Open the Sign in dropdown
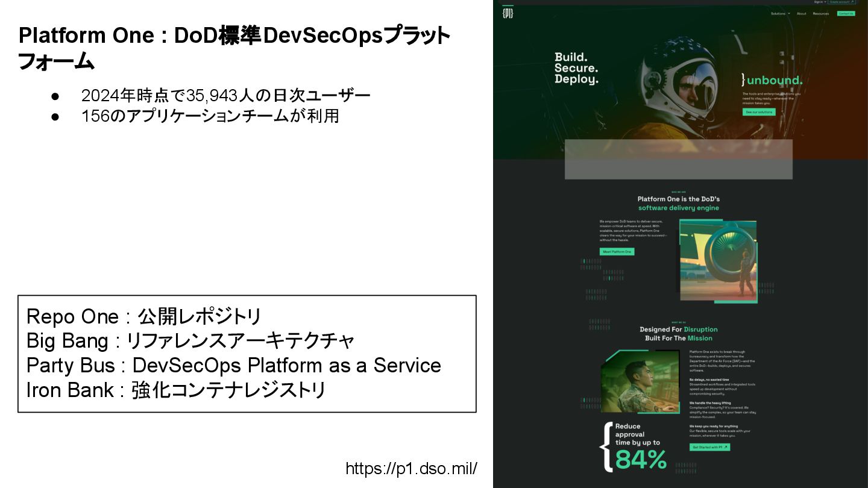Viewport: 868px width, 488px height. pyautogui.click(x=820, y=2)
